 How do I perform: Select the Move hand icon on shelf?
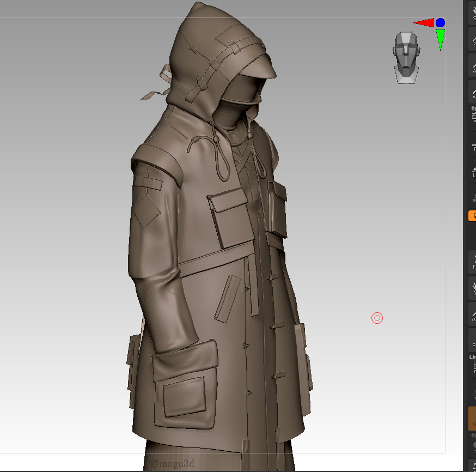click(473, 287)
